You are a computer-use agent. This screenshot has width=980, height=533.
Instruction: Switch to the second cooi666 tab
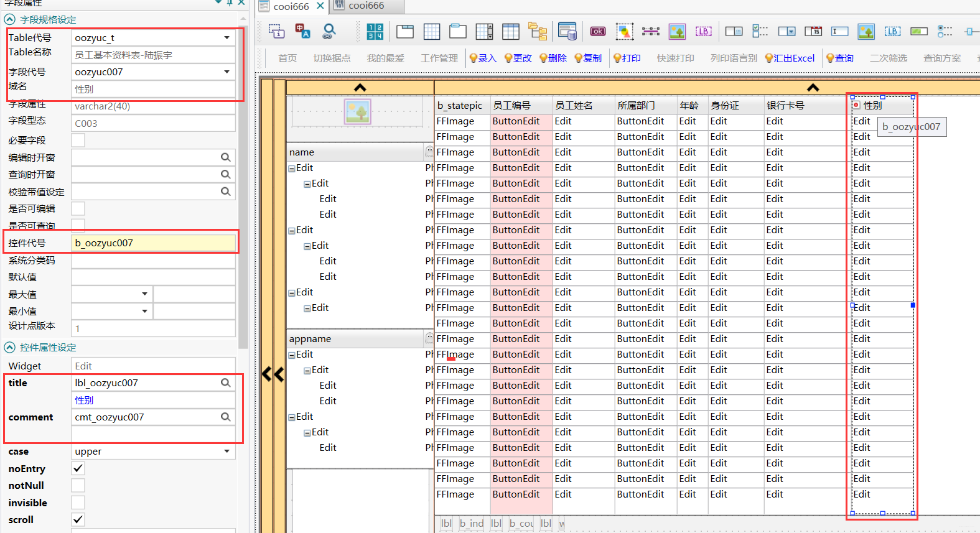366,6
